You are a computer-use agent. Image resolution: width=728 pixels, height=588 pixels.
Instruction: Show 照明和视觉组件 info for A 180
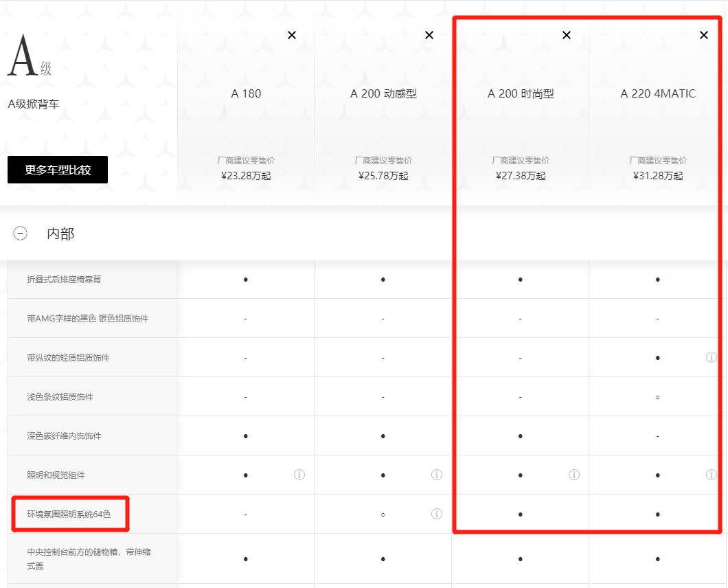click(x=299, y=475)
